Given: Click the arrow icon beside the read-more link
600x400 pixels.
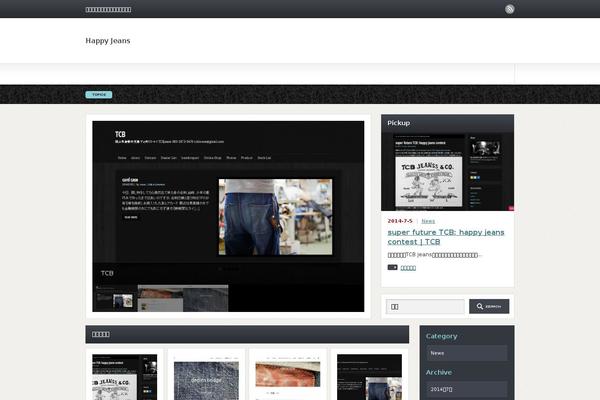Looking at the screenshot, I should tap(392, 267).
